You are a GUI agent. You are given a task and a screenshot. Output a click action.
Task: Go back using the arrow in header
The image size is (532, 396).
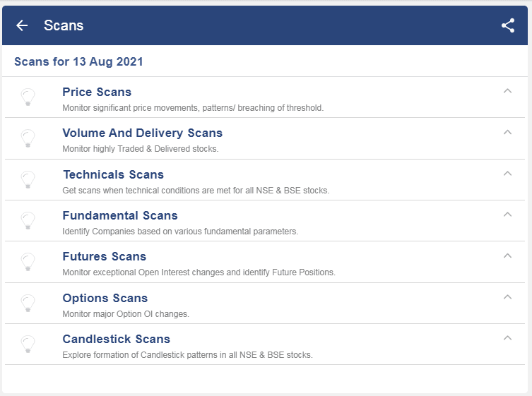coord(22,25)
